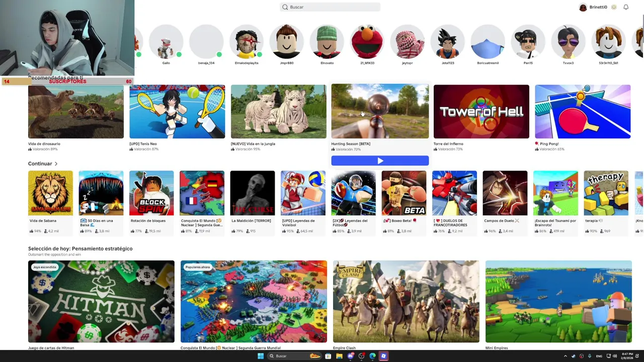Open the Windows Start menu
This screenshot has height=362, width=644.
pos(261,356)
